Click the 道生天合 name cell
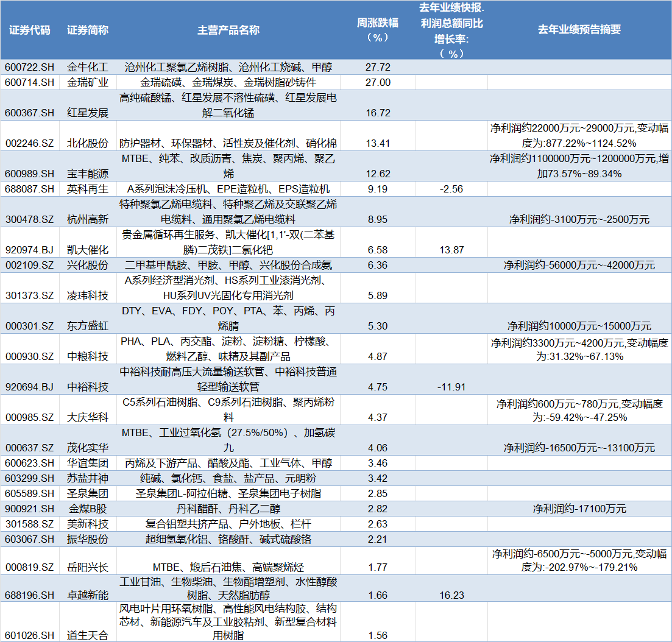Viewport: 672px width, 642px height. click(x=87, y=635)
